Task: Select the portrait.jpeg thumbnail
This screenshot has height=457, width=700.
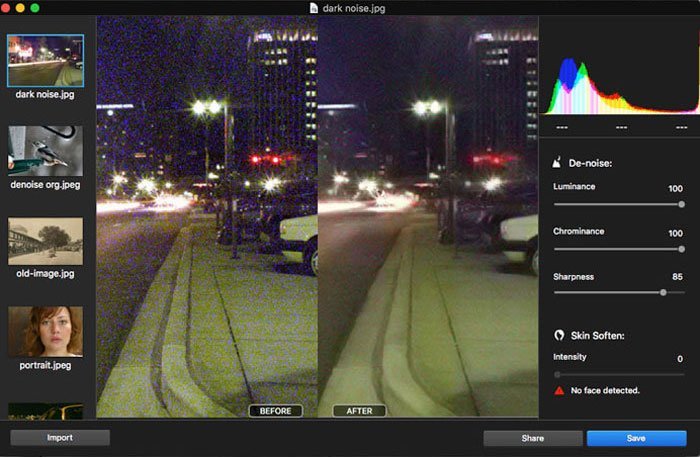Action: tap(46, 331)
